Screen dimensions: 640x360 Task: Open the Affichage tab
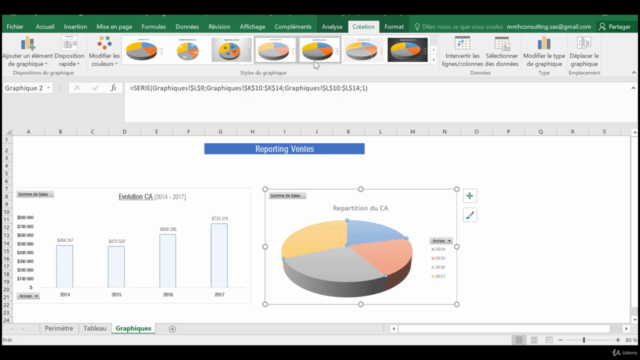point(252,27)
